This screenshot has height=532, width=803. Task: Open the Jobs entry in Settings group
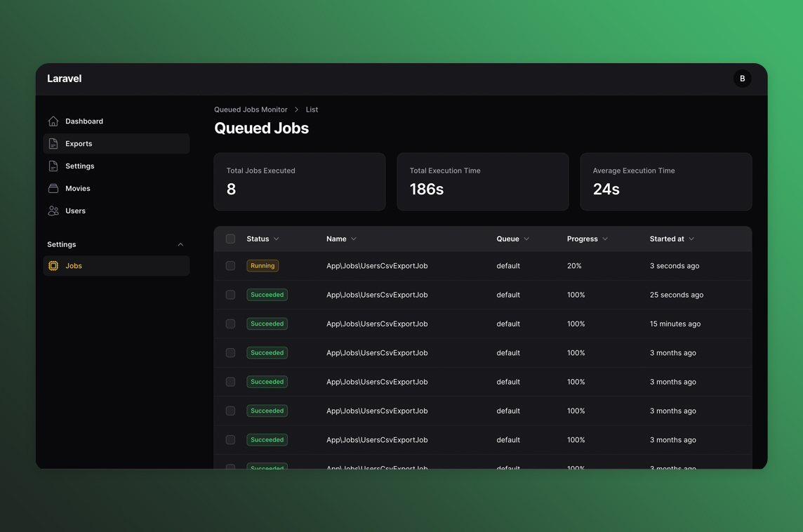[x=73, y=265]
